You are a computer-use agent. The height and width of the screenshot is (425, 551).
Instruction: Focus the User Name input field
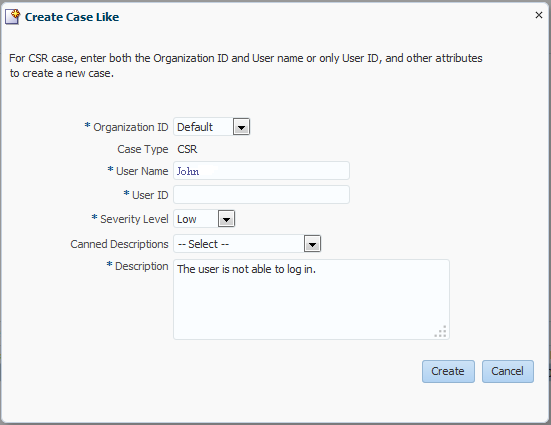(261, 171)
